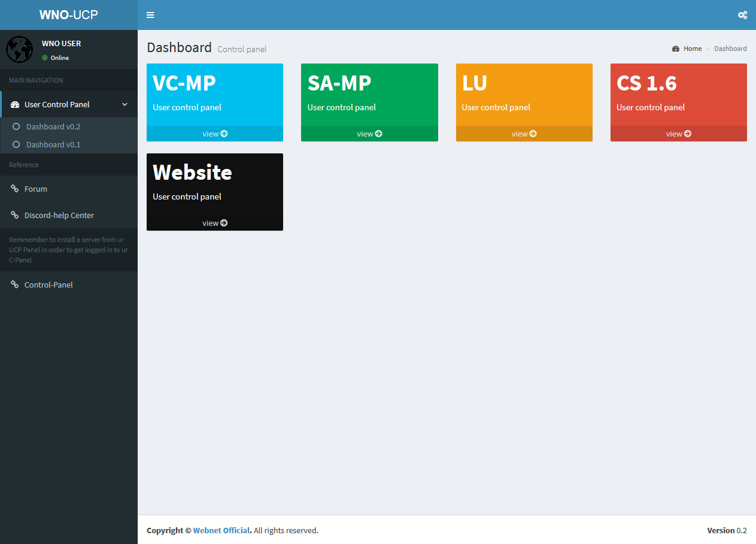Click the arrow icon on SA-MP card's view footer
The image size is (756, 544).
point(378,134)
